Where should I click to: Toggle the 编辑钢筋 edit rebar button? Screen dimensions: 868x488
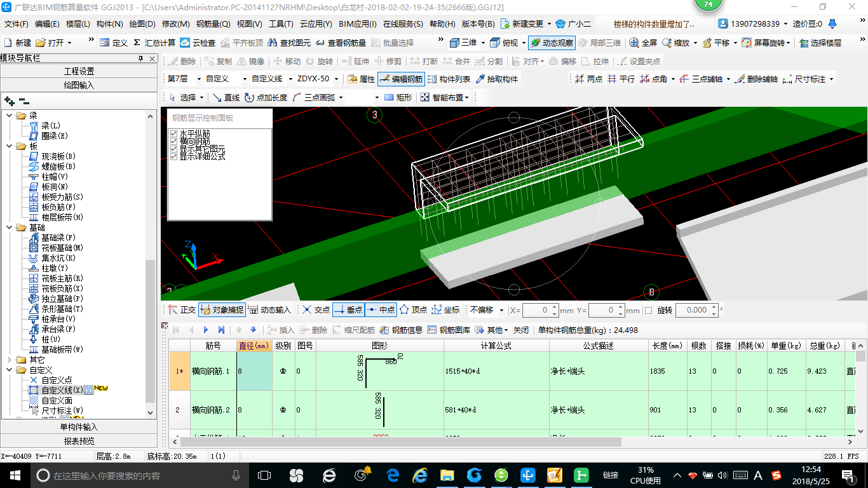pos(401,79)
